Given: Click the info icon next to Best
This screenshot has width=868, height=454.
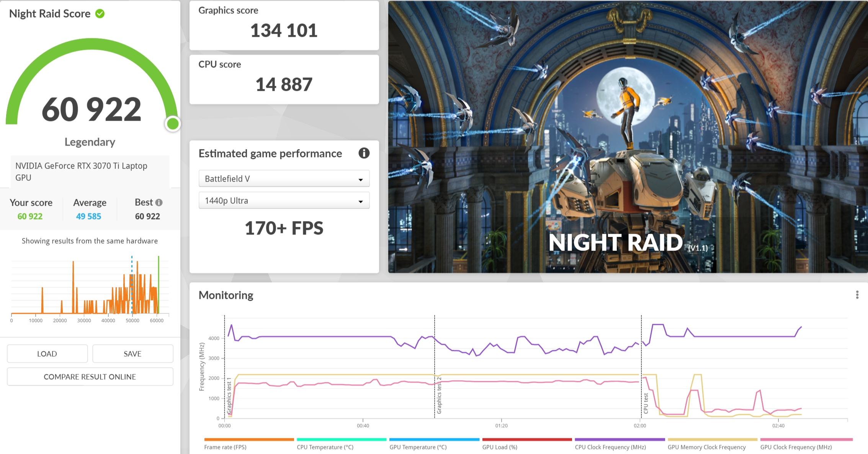Looking at the screenshot, I should (159, 202).
